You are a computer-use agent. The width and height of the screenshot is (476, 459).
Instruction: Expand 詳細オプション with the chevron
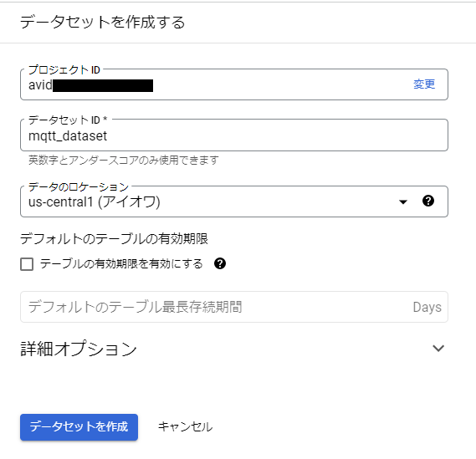(x=438, y=349)
